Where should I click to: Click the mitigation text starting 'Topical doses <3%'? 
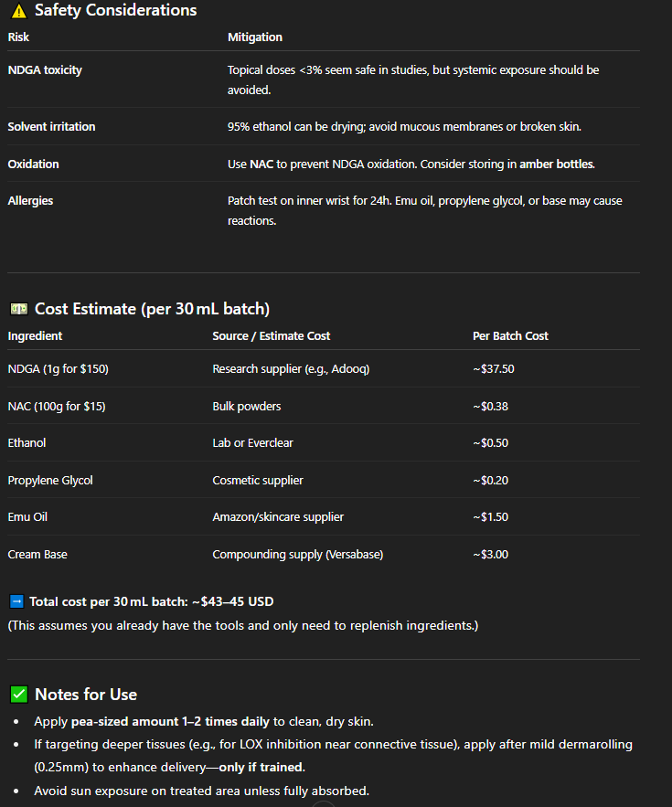pos(413,80)
